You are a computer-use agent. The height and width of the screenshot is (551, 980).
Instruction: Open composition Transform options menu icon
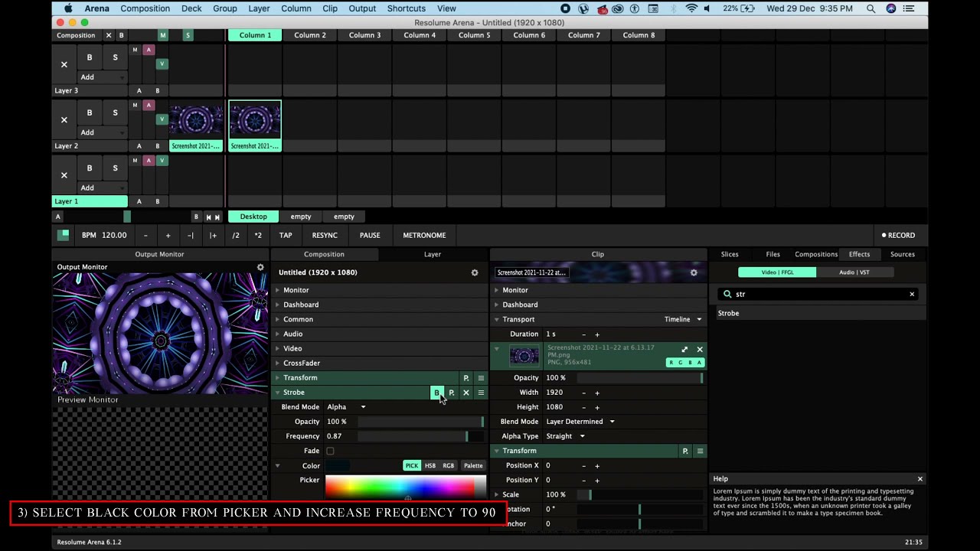(481, 378)
